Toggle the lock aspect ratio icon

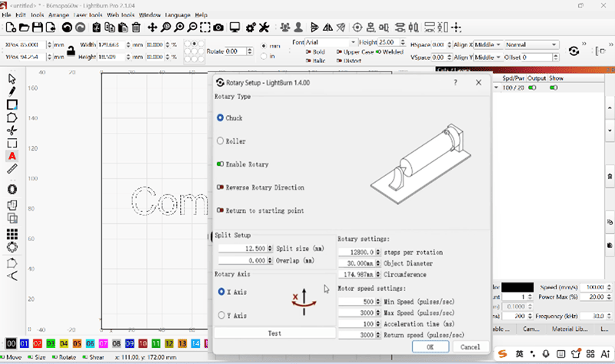(x=71, y=51)
